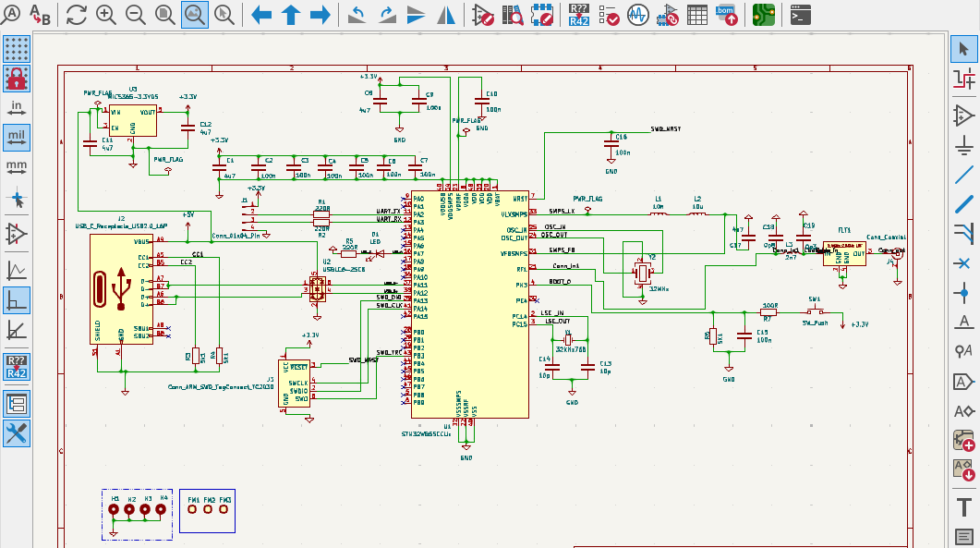Mirror selection horizontally
Viewport: 980px width, 548px height.
coord(446,15)
